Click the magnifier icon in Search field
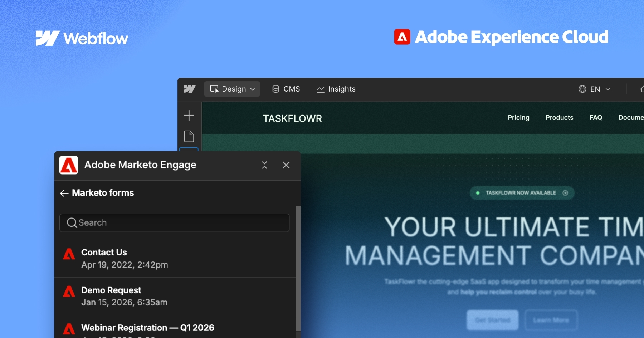Image resolution: width=644 pixels, height=338 pixels. (72, 222)
